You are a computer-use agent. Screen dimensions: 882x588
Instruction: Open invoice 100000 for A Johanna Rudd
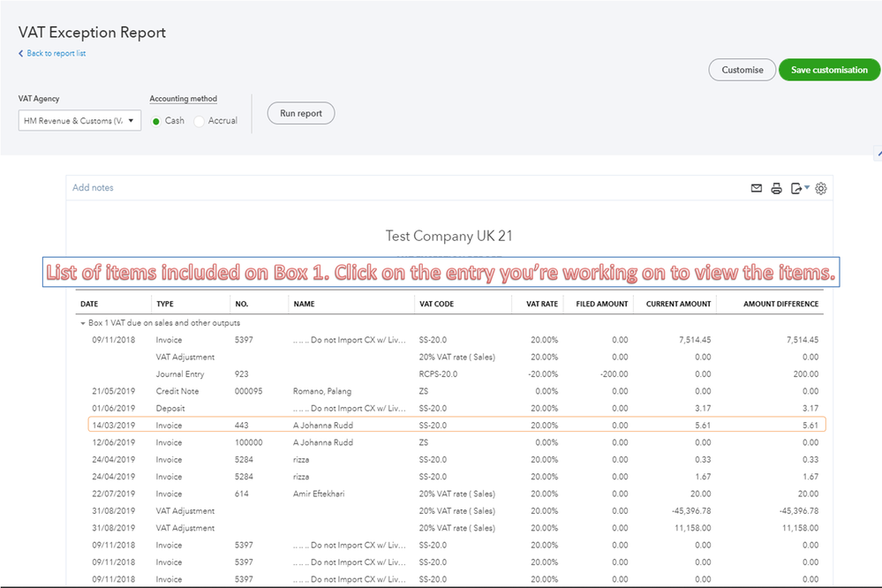click(456, 442)
